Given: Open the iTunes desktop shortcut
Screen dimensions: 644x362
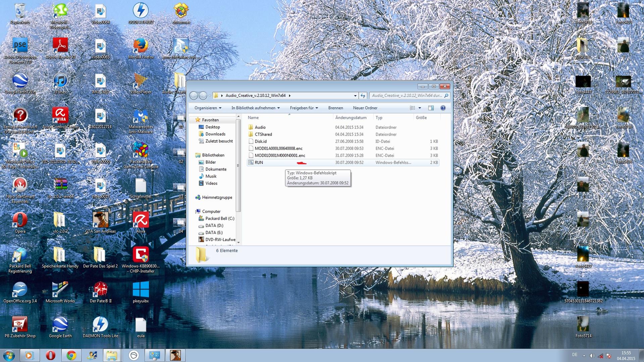Looking at the screenshot, I should click(60, 83).
